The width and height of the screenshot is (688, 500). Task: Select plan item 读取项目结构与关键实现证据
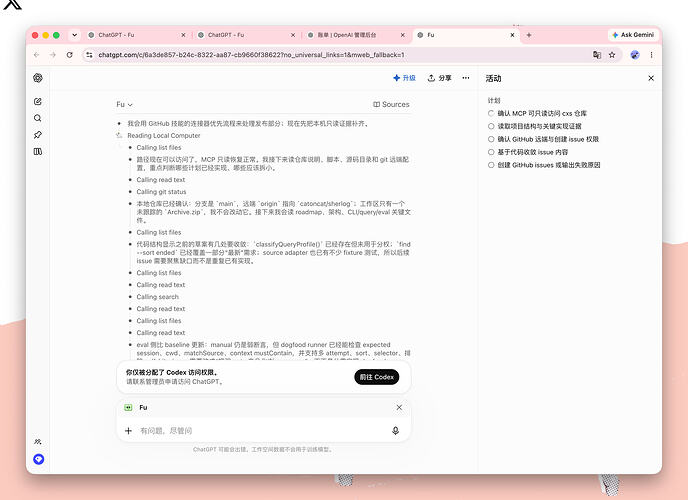pos(534,126)
